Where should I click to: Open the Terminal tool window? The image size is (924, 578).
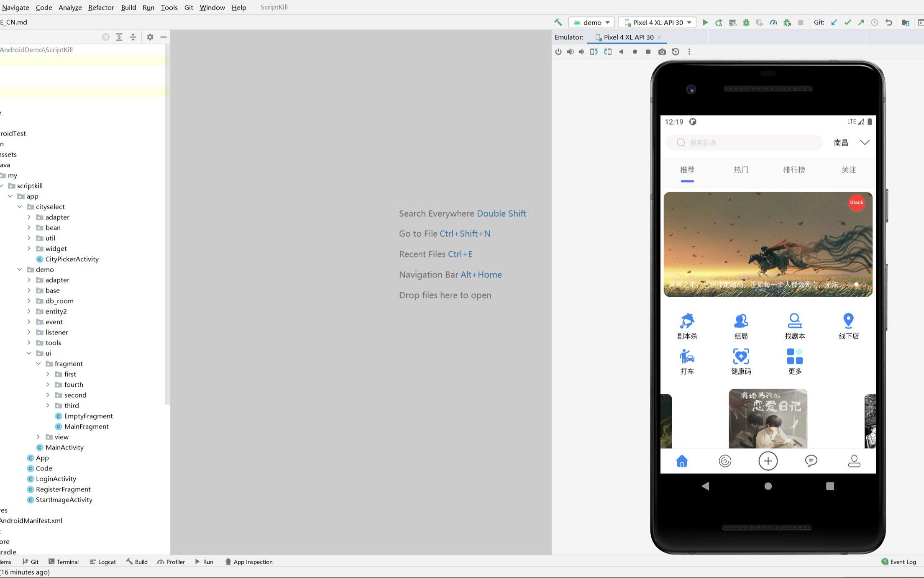coord(64,562)
